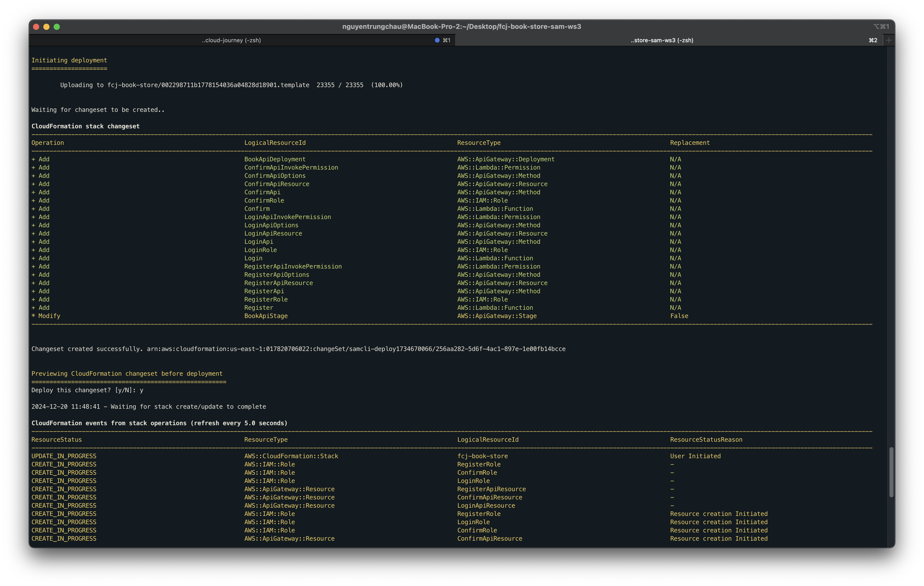
Task: Click the ResourceType column header
Action: 479,143
